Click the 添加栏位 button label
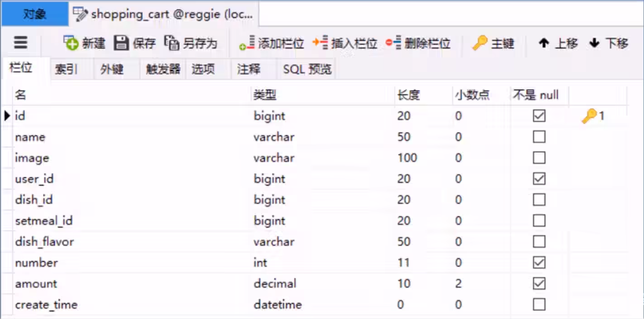This screenshot has width=644, height=319. click(281, 43)
